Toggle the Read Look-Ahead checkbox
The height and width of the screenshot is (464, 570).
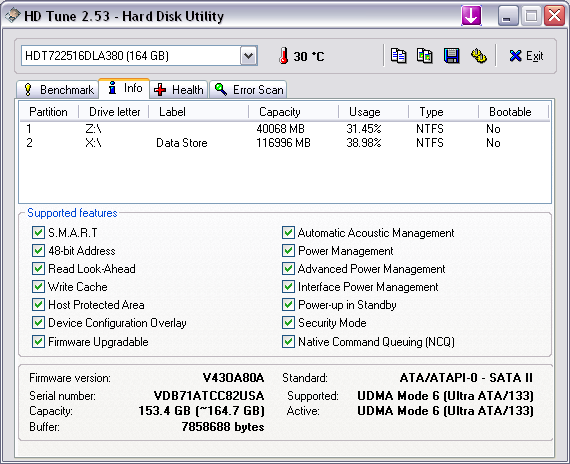coord(38,269)
